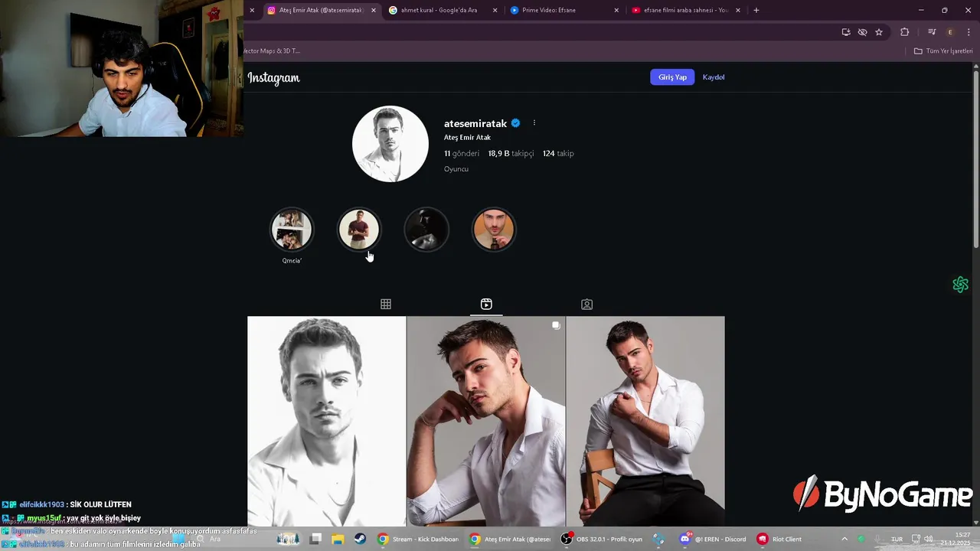
Task: Click the browser profile avatar E
Action: point(950,32)
